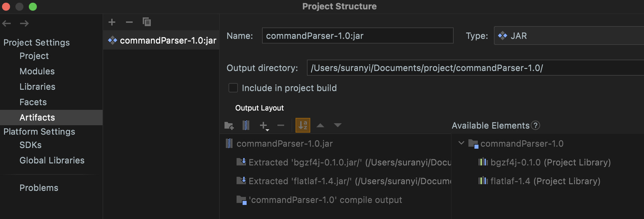Select Artifacts in the sidebar
Screen dimensions: 644x219
click(51, 118)
